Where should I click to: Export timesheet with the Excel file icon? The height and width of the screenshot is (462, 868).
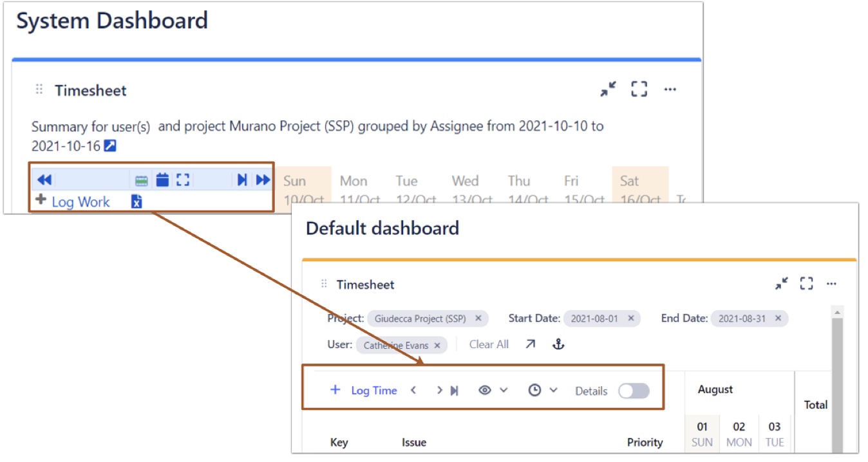point(137,202)
